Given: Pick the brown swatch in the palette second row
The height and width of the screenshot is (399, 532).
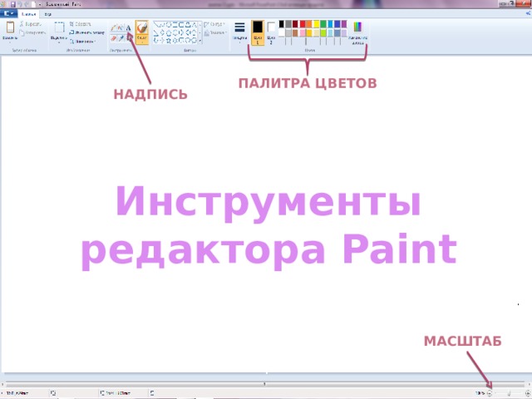Looking at the screenshot, I should (295, 32).
